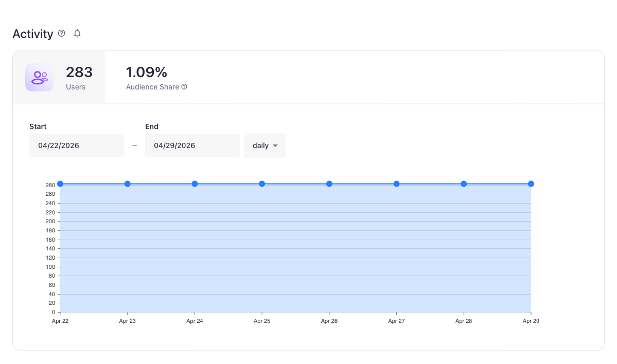The image size is (617, 364).
Task: Click the people icon in the Users card
Action: point(39,77)
